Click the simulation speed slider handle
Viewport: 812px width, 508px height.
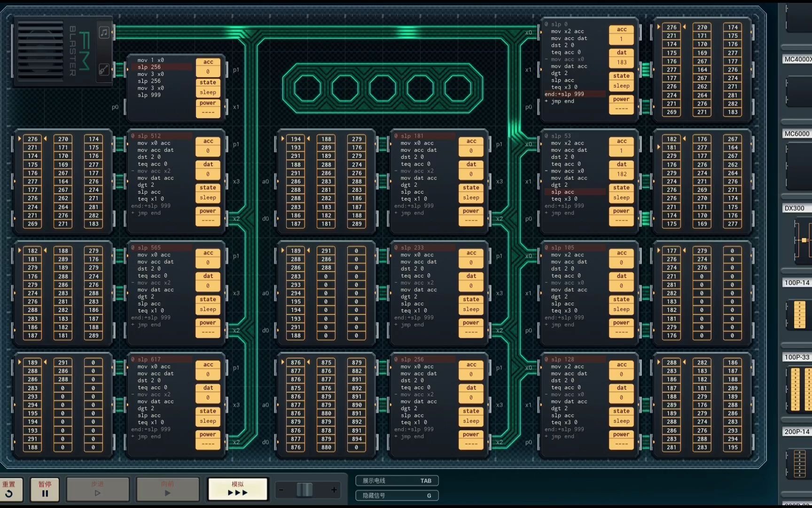point(304,490)
